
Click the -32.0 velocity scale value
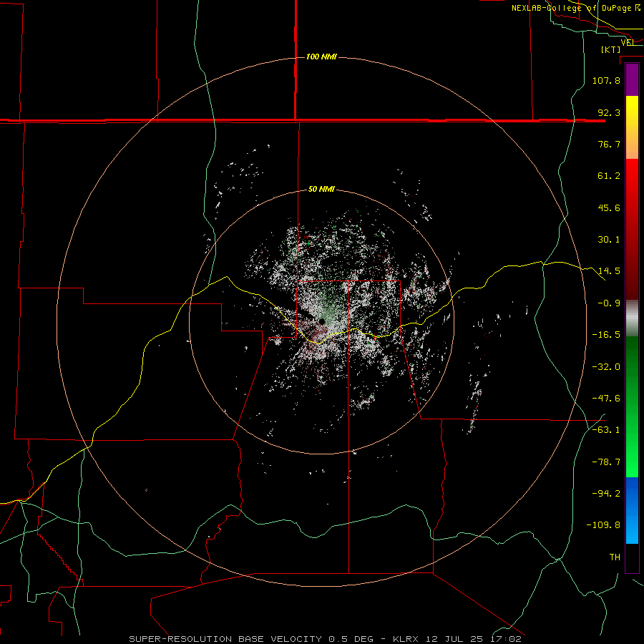[x=606, y=367]
